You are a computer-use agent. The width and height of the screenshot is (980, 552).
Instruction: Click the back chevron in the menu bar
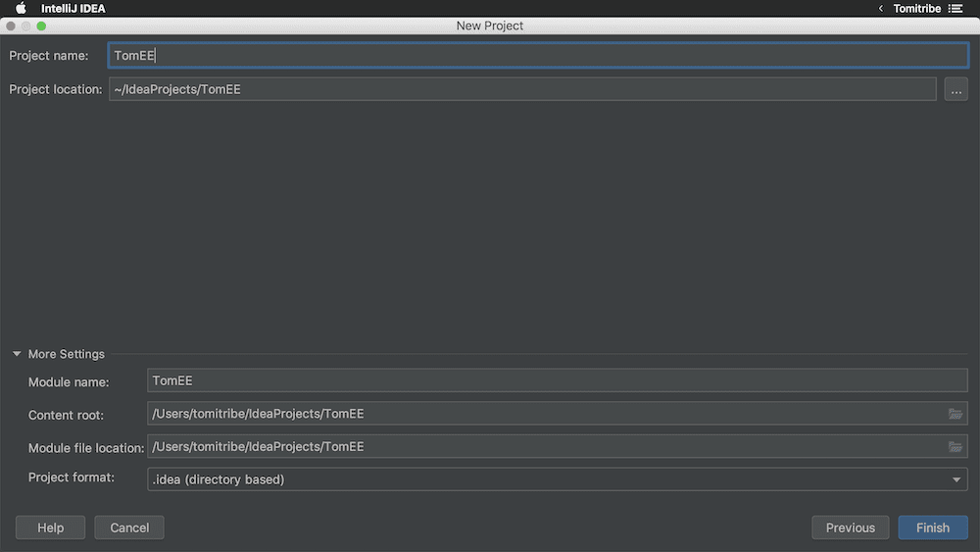(x=880, y=9)
